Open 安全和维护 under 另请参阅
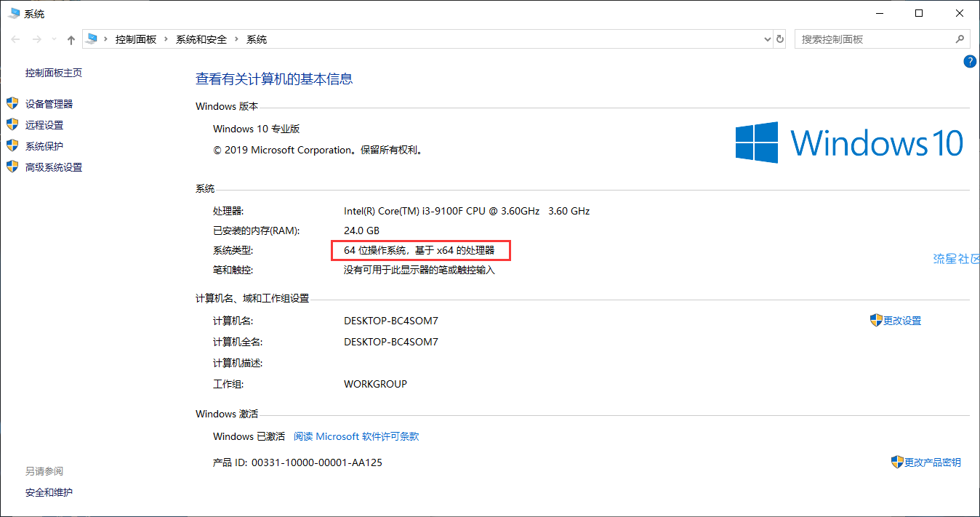980x517 pixels. [49, 492]
